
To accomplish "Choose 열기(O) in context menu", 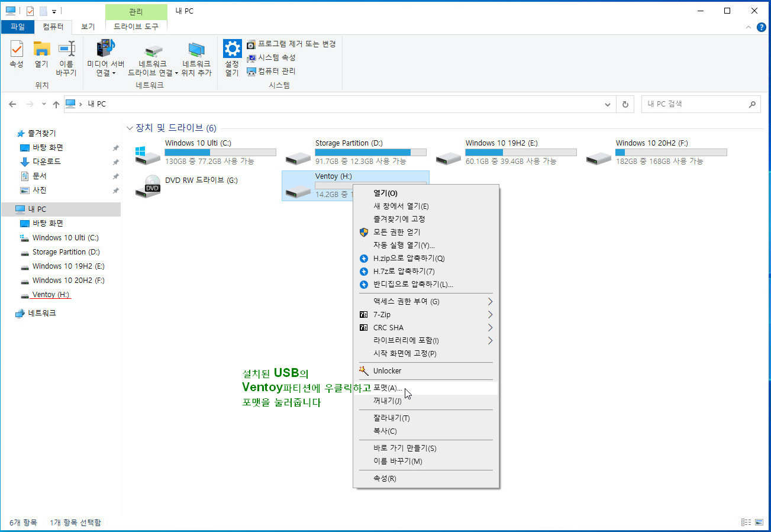I will tap(426, 193).
